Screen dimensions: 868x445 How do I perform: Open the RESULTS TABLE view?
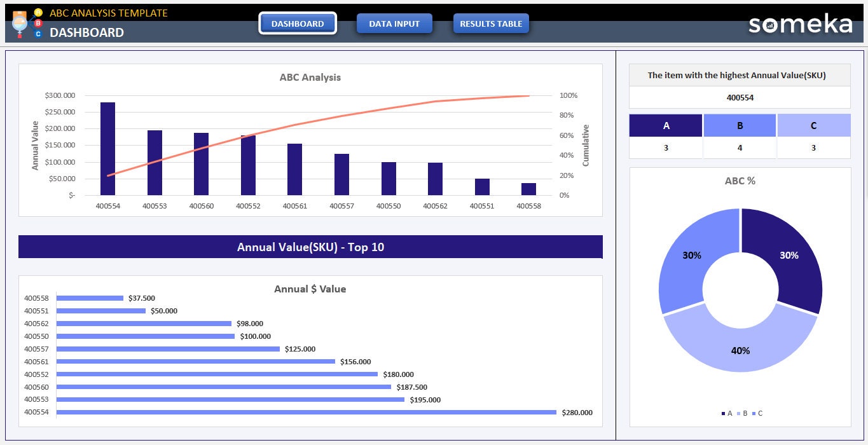491,23
